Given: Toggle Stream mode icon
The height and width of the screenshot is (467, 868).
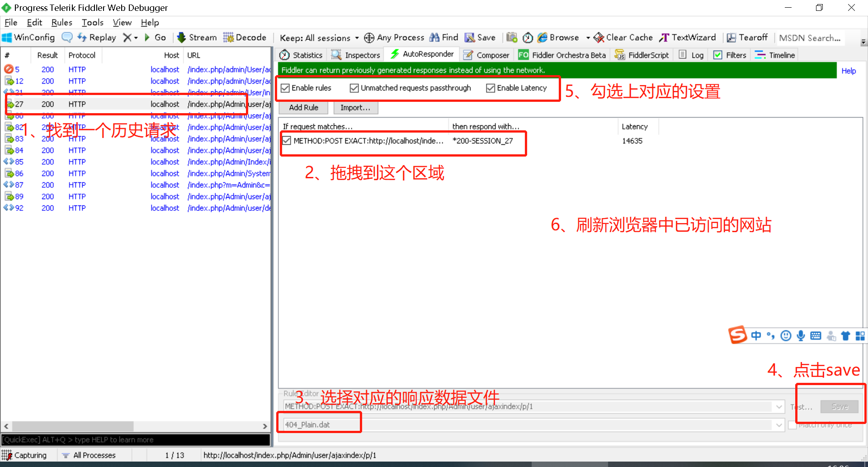Looking at the screenshot, I should tap(181, 38).
